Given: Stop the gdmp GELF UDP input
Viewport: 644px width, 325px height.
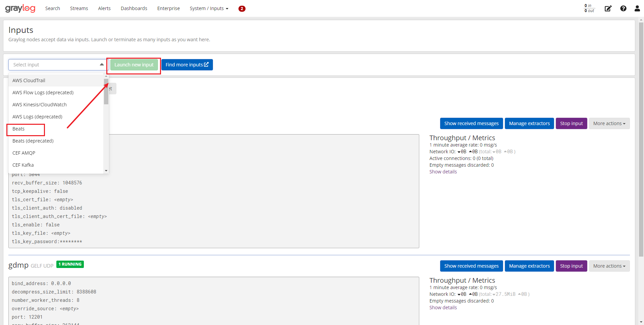Looking at the screenshot, I should pos(571,266).
